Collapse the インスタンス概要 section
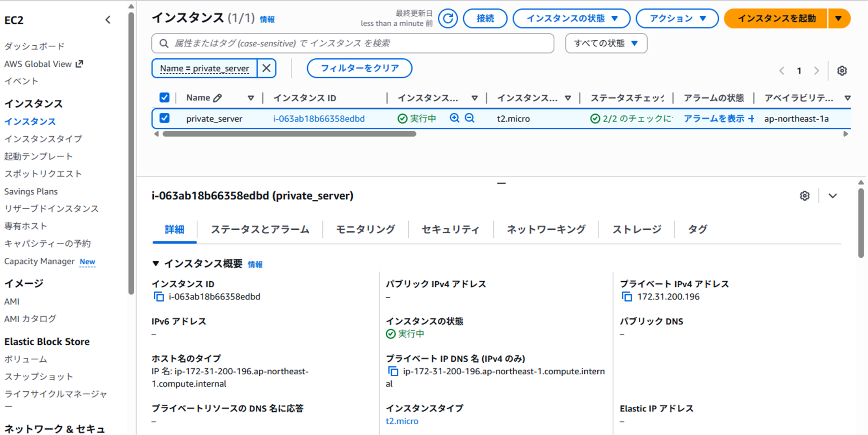868x435 pixels. 156,264
